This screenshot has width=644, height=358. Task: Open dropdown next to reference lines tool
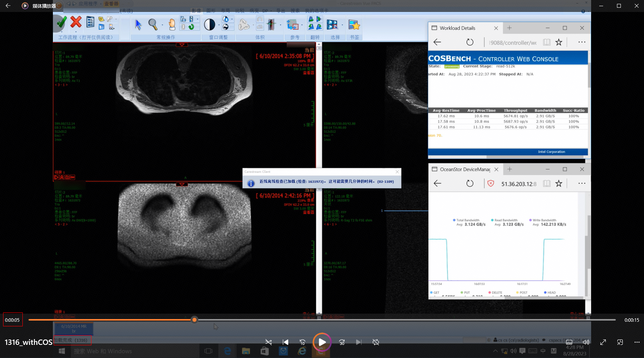click(302, 25)
